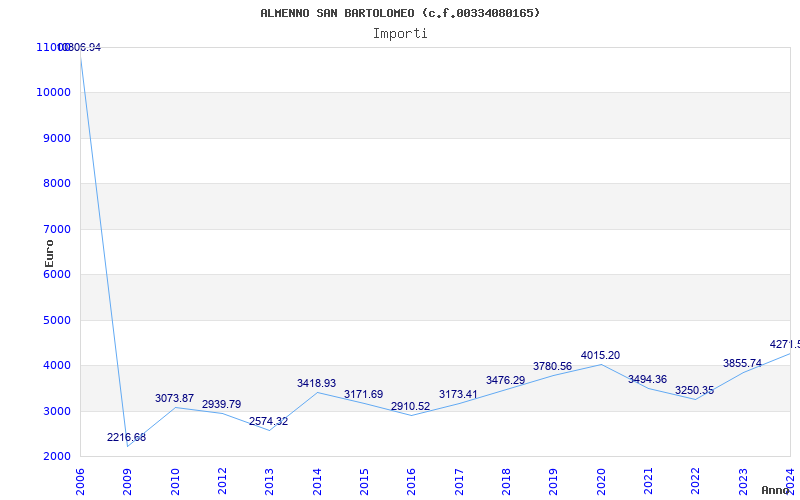This screenshot has width=800, height=500.
Task: Click the 2020 year tick label
Action: point(601,482)
